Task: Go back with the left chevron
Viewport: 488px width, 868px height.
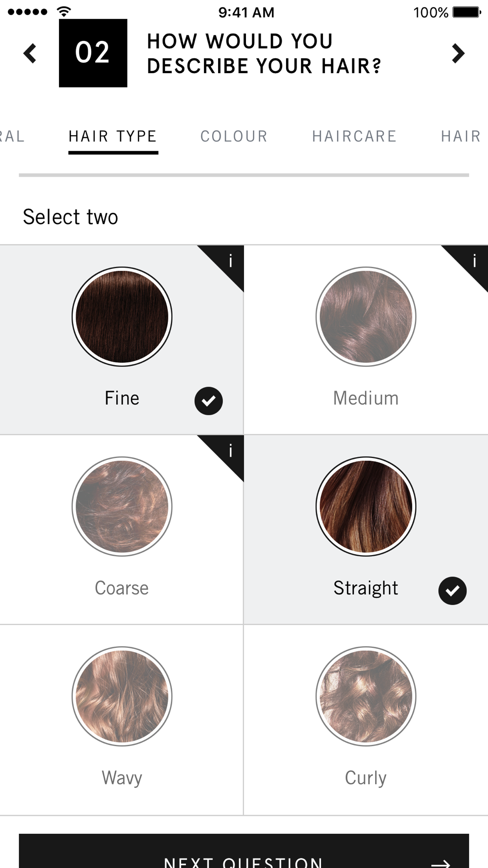Action: [x=30, y=53]
